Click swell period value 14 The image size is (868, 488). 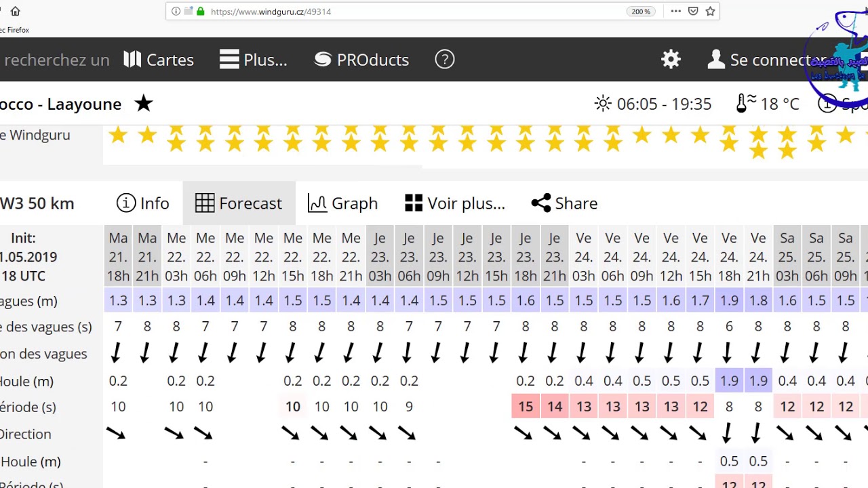(555, 407)
